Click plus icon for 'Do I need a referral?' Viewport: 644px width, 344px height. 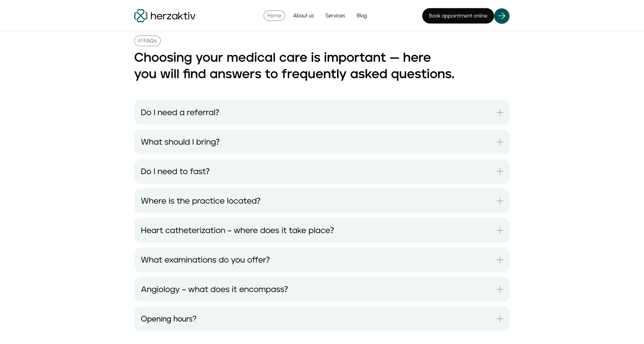pyautogui.click(x=499, y=113)
